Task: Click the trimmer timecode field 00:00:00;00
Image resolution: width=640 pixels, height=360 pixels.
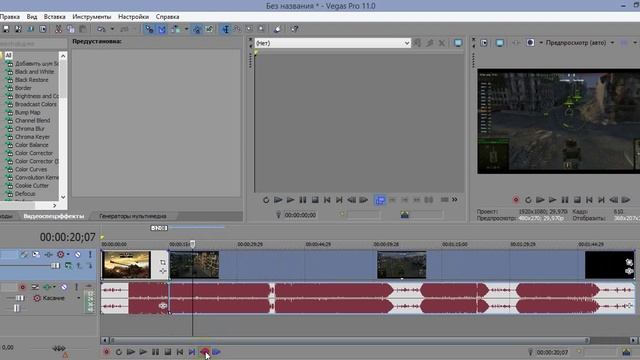Action: click(x=300, y=215)
